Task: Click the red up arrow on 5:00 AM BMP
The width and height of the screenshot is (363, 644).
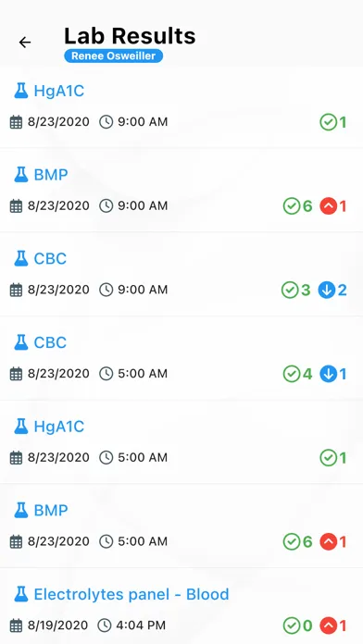Action: pos(328,541)
